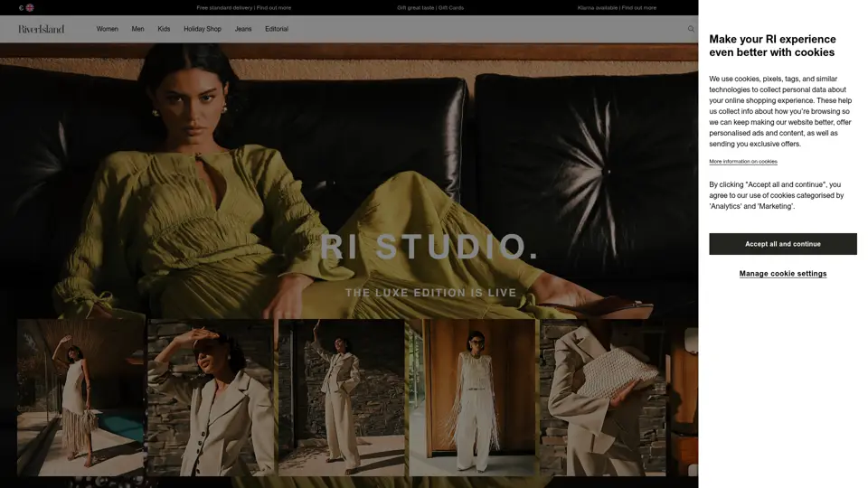Open the Editorial menu
Image resolution: width=868 pixels, height=488 pixels.
point(277,29)
